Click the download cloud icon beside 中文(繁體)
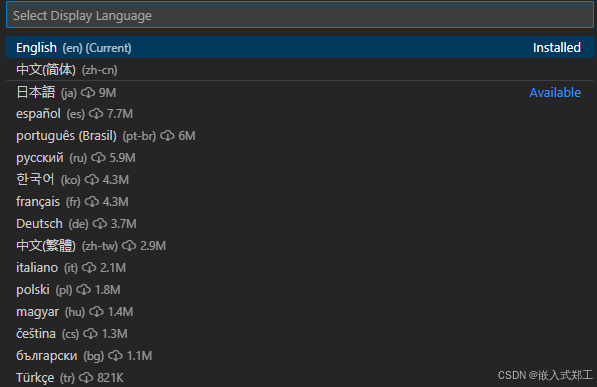597x387 pixels. [129, 246]
